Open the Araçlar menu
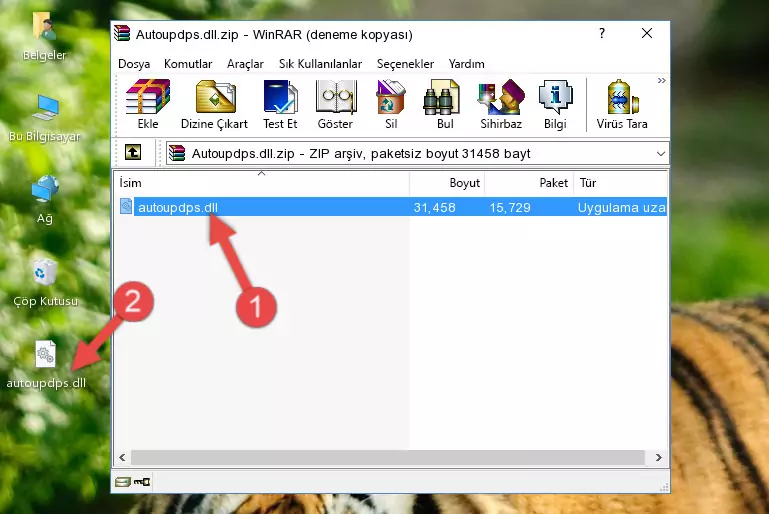Viewport: 769px width, 514px height. point(245,64)
